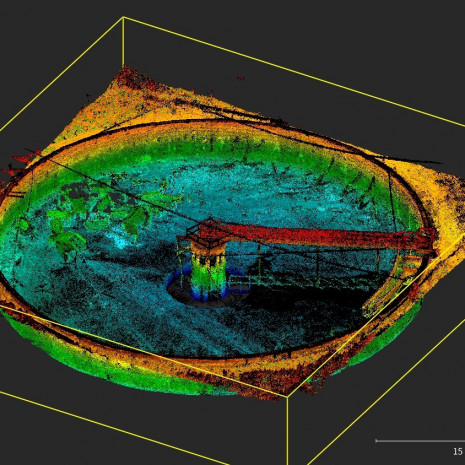Image resolution: width=465 pixels, height=465 pixels.
Task: Select the top rear corner of yellow bounding box
Action: tap(123, 17)
